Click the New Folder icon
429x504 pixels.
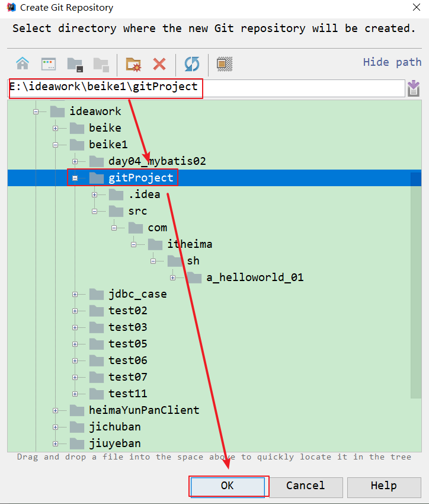(133, 63)
